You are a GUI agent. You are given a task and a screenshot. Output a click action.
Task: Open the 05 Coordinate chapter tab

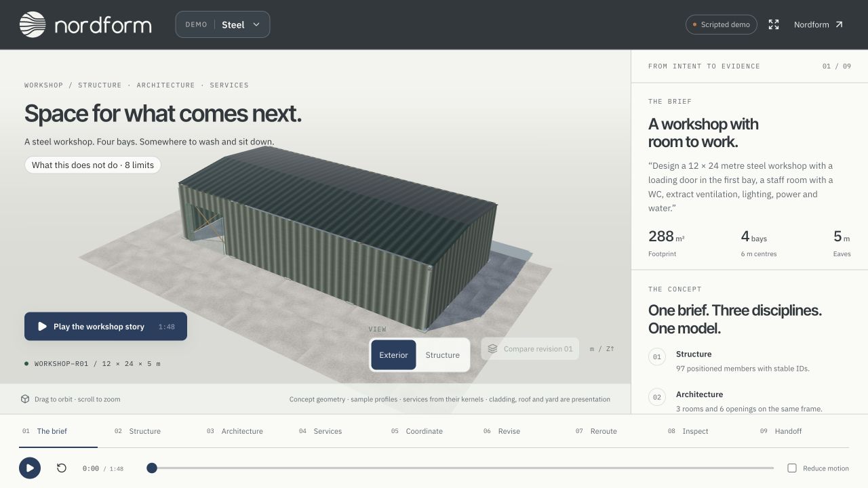click(x=427, y=431)
